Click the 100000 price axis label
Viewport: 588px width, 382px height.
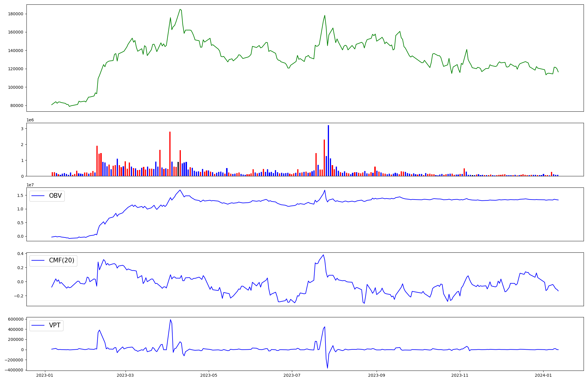(15, 87)
